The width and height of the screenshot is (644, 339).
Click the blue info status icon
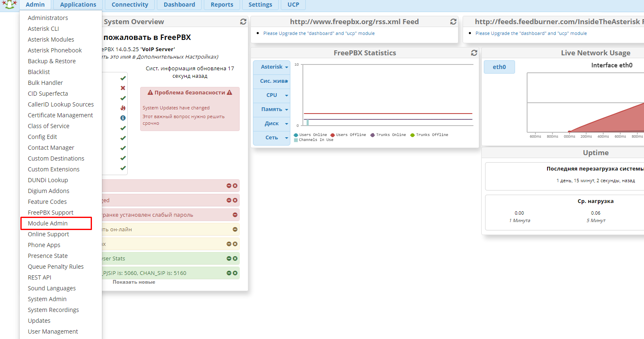123,118
